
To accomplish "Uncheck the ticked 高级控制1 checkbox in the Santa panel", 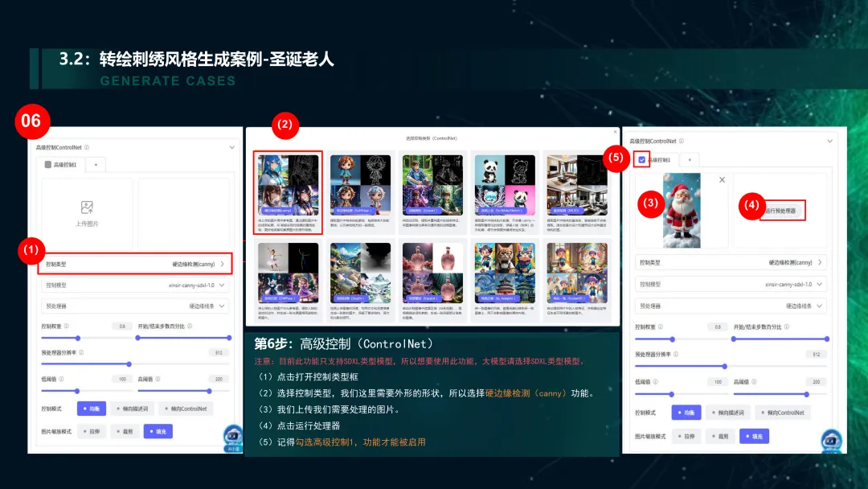I will [x=641, y=160].
